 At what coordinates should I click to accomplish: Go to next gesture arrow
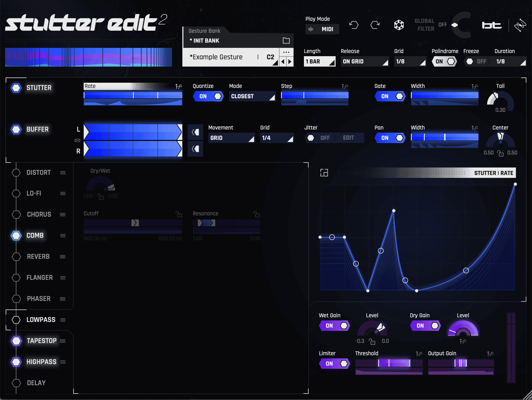(x=290, y=62)
